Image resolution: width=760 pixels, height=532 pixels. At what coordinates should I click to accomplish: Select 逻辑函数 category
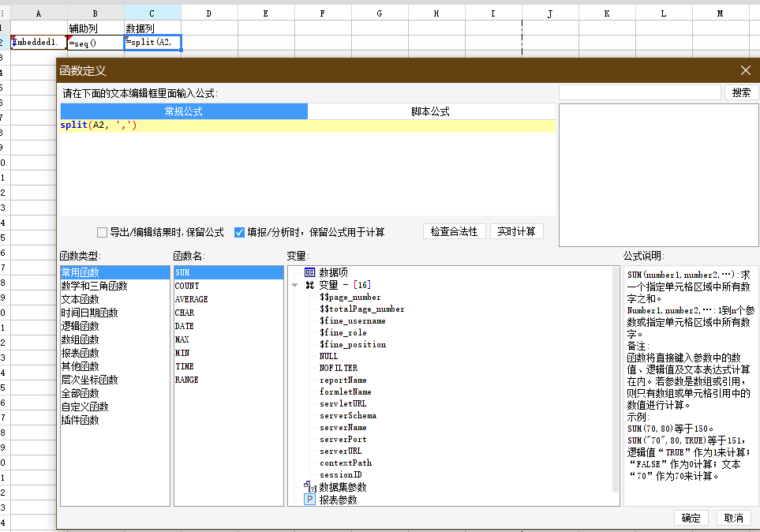point(115,326)
